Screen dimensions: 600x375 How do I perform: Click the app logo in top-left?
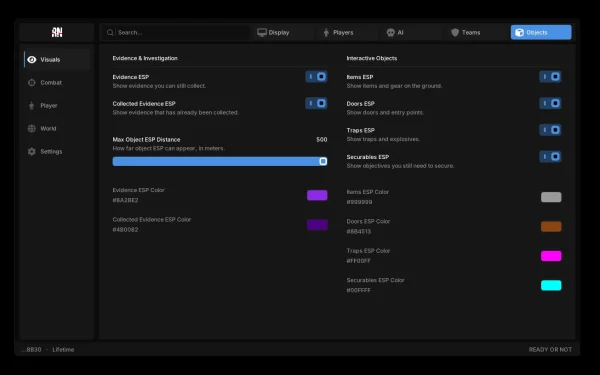[57, 33]
